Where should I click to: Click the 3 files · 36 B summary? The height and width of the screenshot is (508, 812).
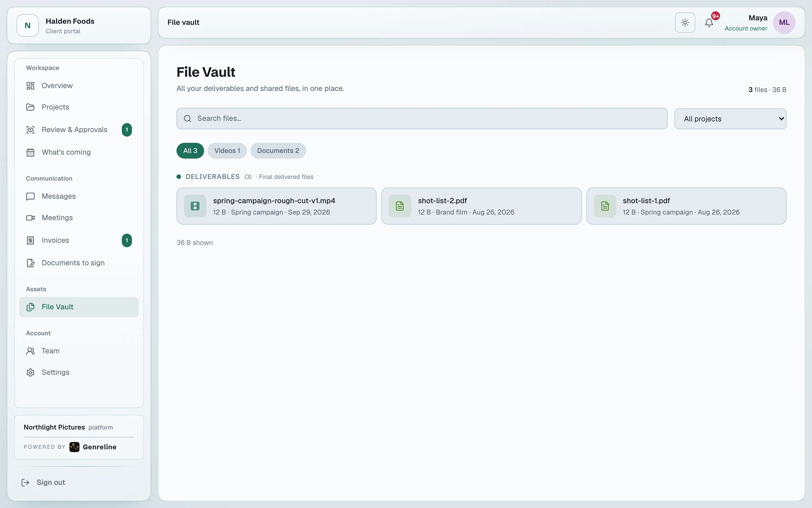[x=767, y=90]
